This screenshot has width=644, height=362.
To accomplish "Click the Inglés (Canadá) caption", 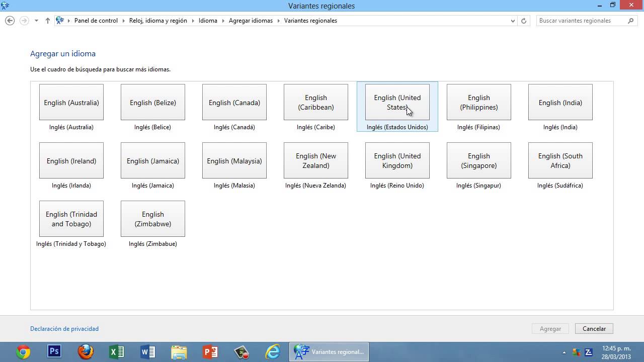I will [234, 127].
